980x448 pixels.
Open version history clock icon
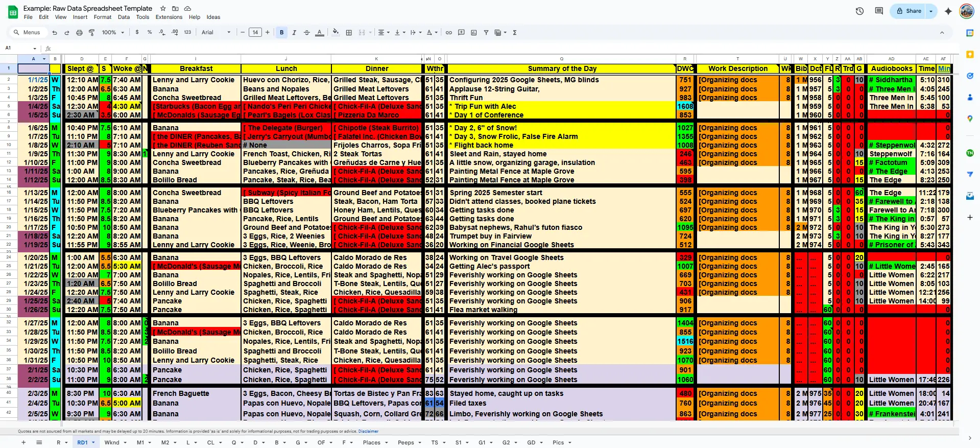[859, 11]
